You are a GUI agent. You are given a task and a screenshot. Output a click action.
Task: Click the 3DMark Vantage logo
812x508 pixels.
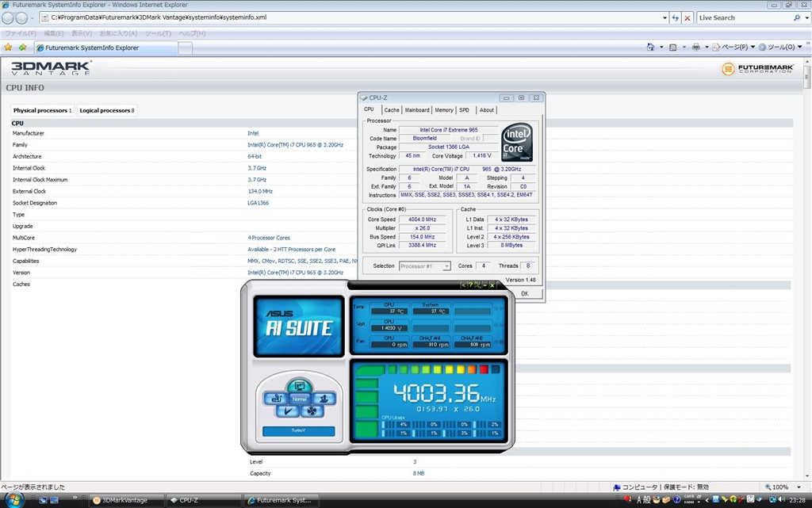(x=51, y=68)
